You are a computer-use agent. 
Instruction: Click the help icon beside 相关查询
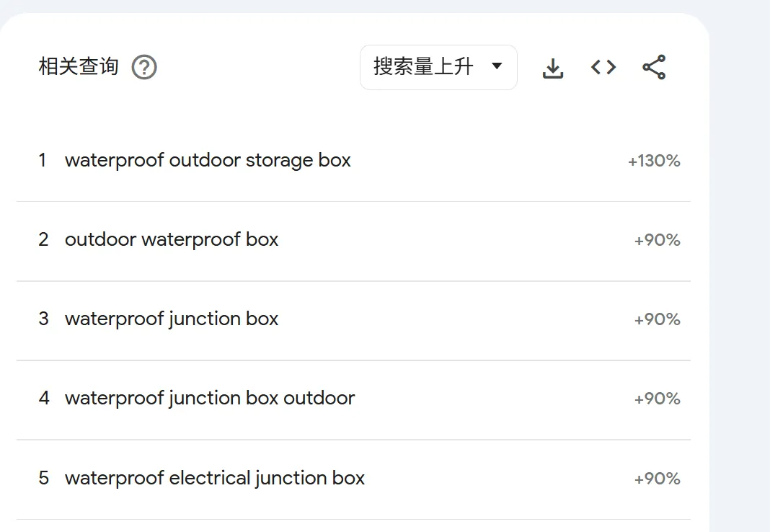(144, 68)
